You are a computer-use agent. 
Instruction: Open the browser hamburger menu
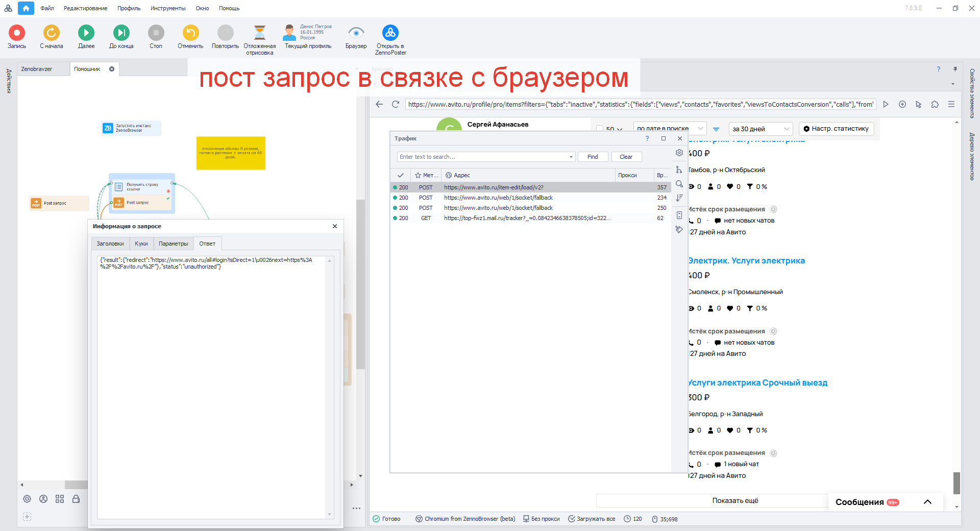951,104
